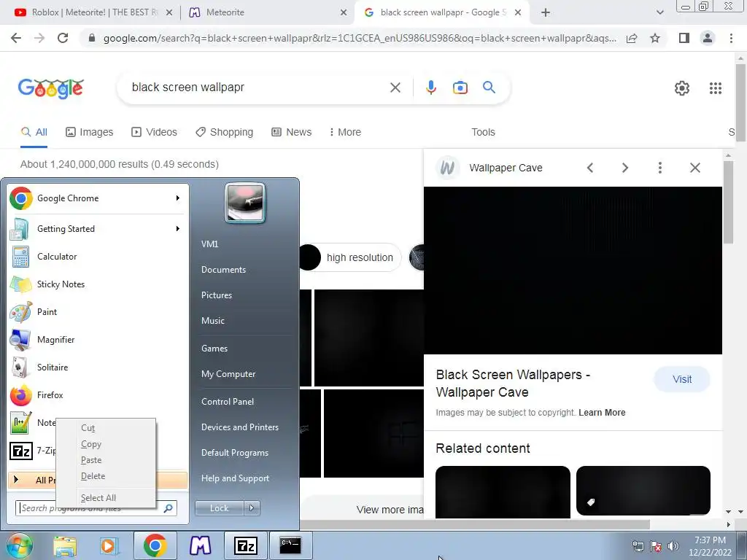This screenshot has height=560, width=747.
Task: Open Chrome tab search dropdown
Action: pyautogui.click(x=659, y=12)
